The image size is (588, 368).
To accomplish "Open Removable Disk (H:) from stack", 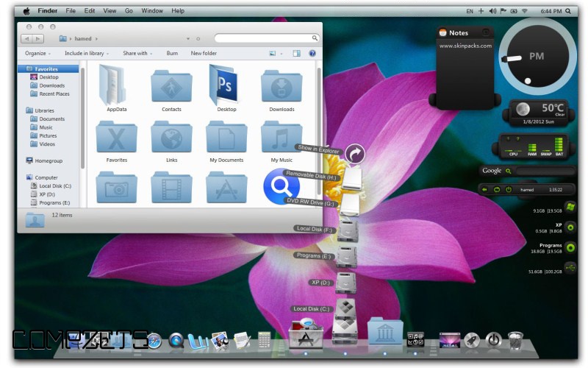I will [352, 178].
